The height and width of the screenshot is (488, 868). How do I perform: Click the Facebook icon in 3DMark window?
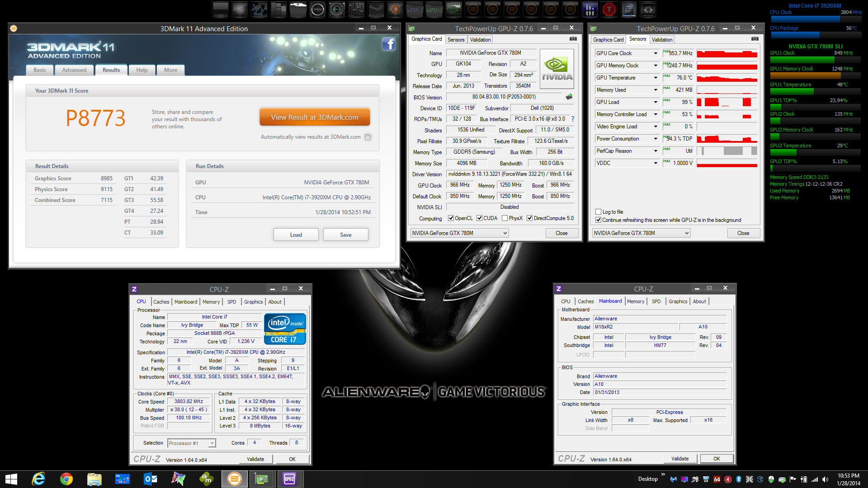click(x=388, y=44)
